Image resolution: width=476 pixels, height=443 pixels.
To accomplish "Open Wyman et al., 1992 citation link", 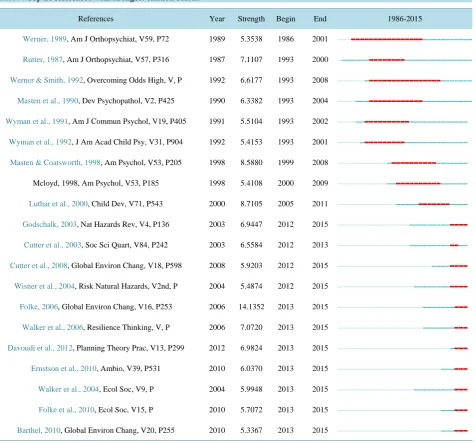I will click(x=40, y=142).
